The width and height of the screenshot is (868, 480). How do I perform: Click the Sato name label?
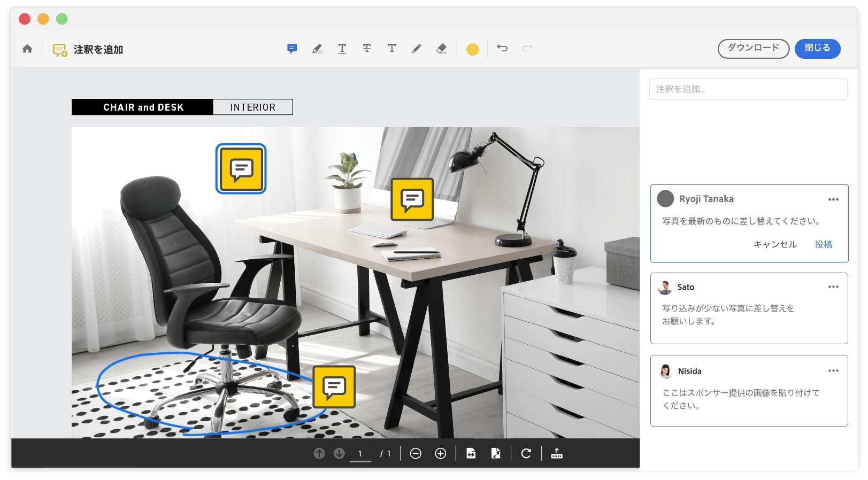coord(686,287)
